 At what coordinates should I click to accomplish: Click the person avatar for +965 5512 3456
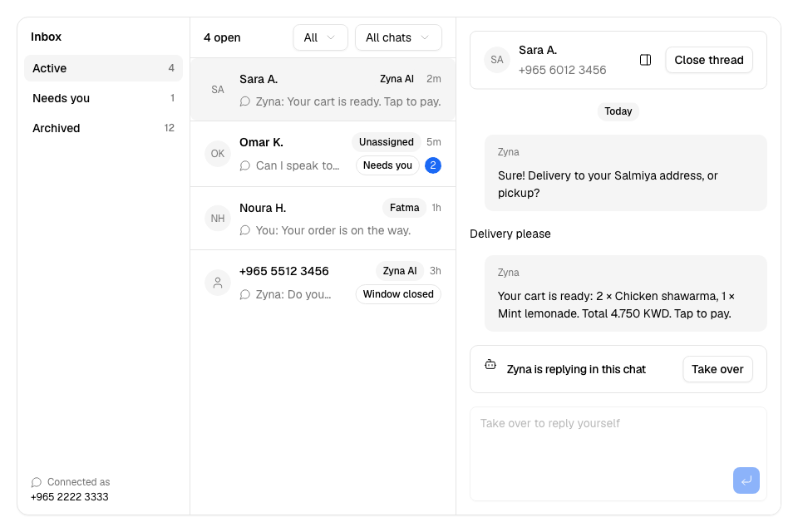pyautogui.click(x=218, y=283)
